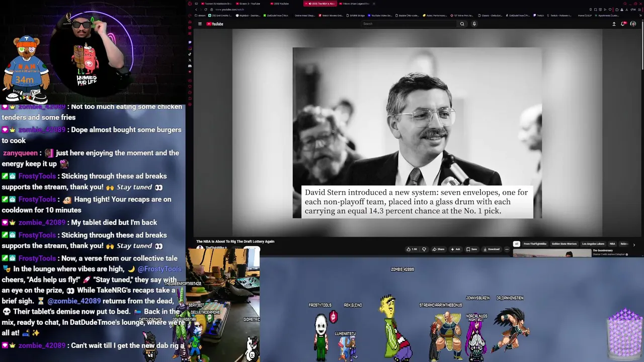Open the Nightbot Dashboard bookmark

coord(248,16)
